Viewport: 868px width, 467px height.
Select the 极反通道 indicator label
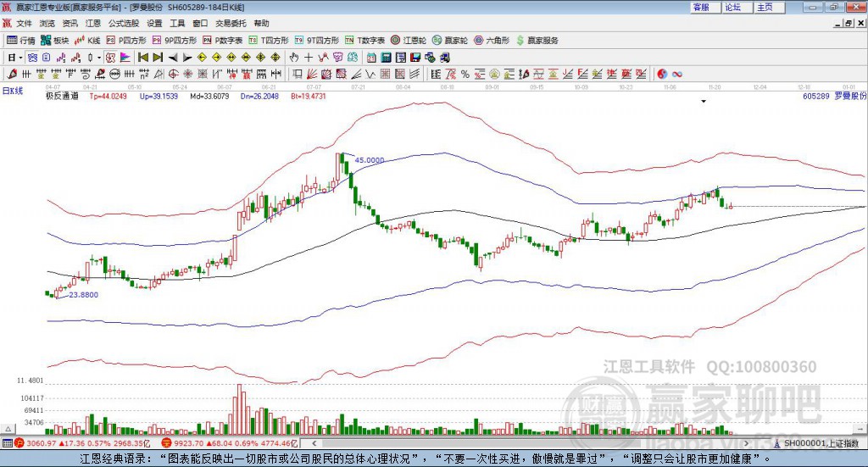[x=62, y=97]
